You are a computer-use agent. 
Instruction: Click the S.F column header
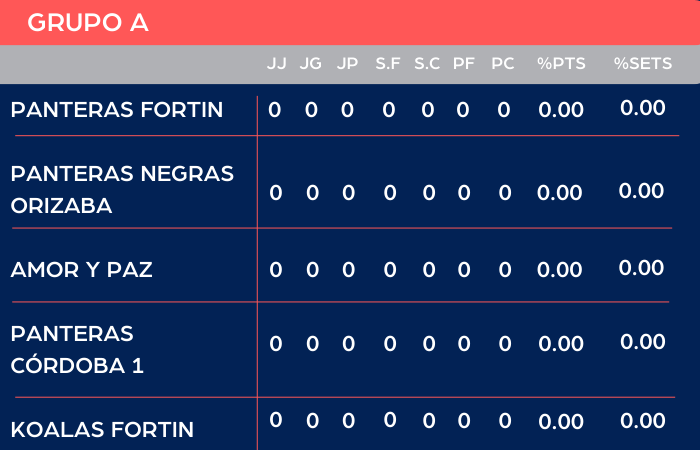[x=388, y=64]
